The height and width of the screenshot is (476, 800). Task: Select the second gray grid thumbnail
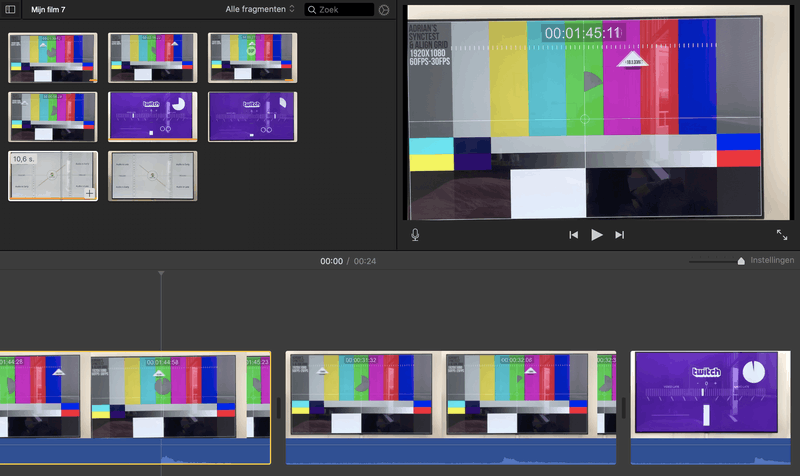pos(153,176)
